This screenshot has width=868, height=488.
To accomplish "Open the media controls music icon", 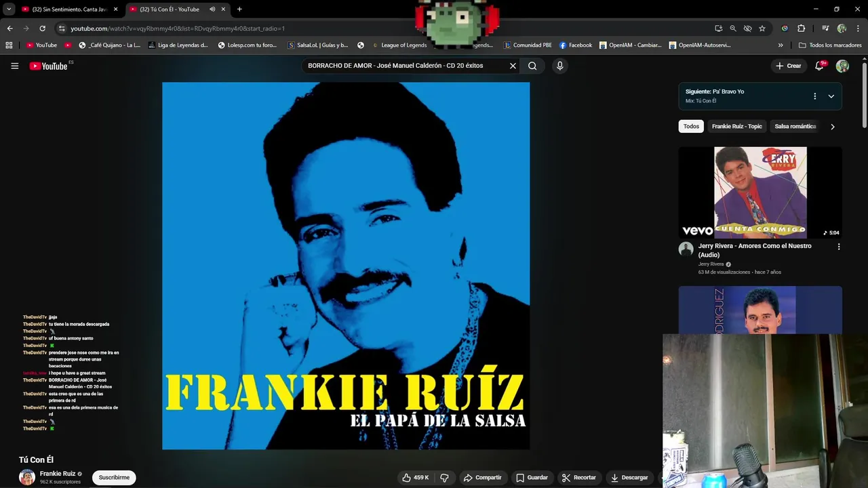I will click(x=825, y=28).
